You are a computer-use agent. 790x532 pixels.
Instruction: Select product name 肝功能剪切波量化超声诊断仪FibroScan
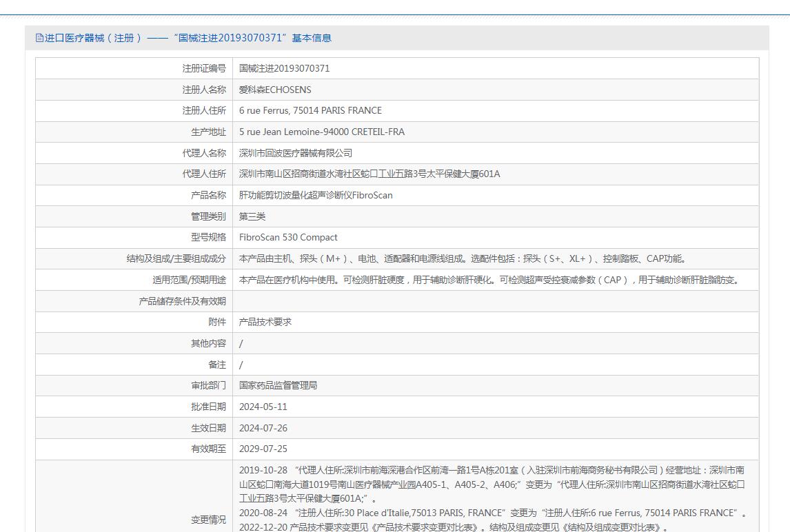coord(316,196)
